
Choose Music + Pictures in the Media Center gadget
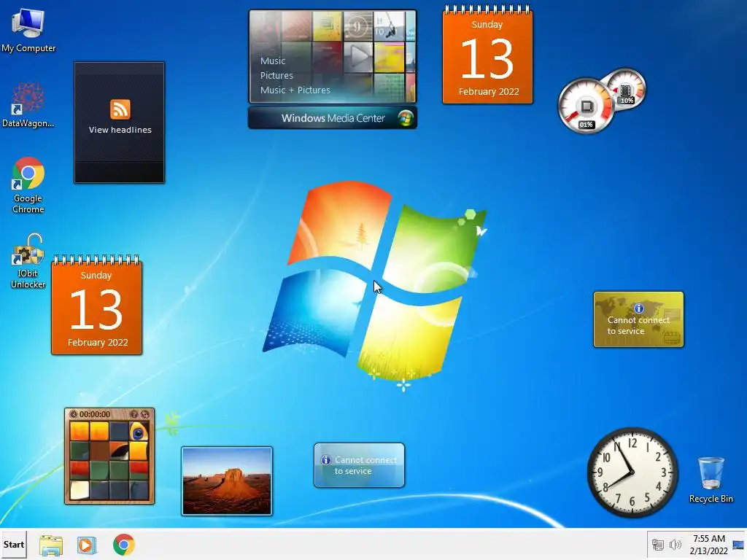tap(295, 90)
